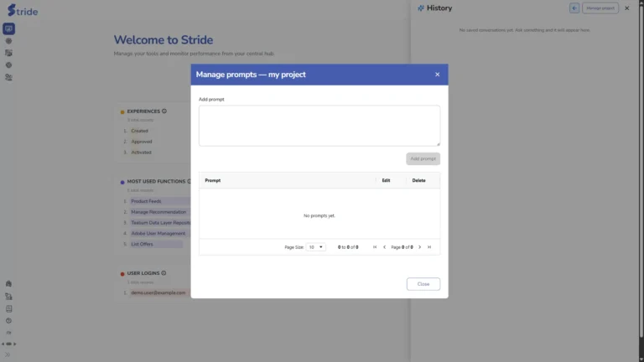Go to next page of prompts table
This screenshot has height=362, width=644.
(x=419, y=247)
